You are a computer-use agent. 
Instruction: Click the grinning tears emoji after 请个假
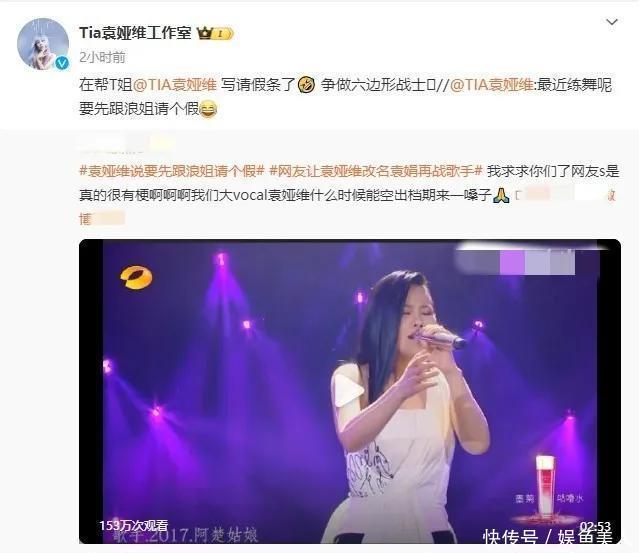[208, 109]
